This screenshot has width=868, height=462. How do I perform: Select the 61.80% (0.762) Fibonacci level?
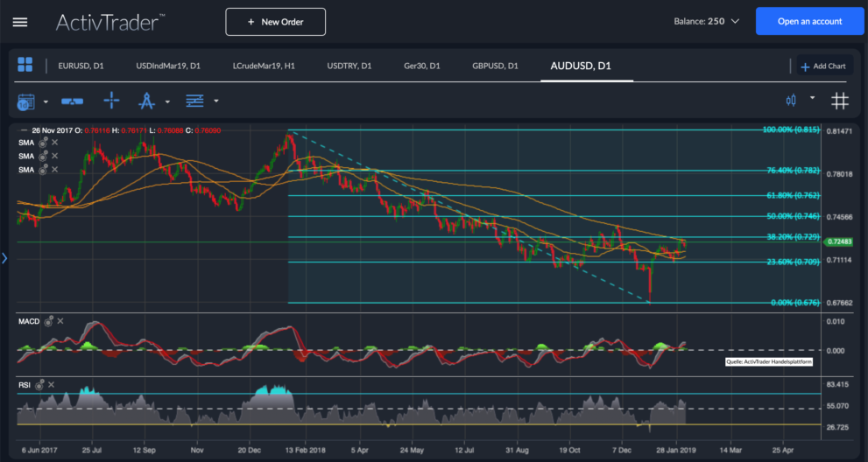pyautogui.click(x=793, y=195)
